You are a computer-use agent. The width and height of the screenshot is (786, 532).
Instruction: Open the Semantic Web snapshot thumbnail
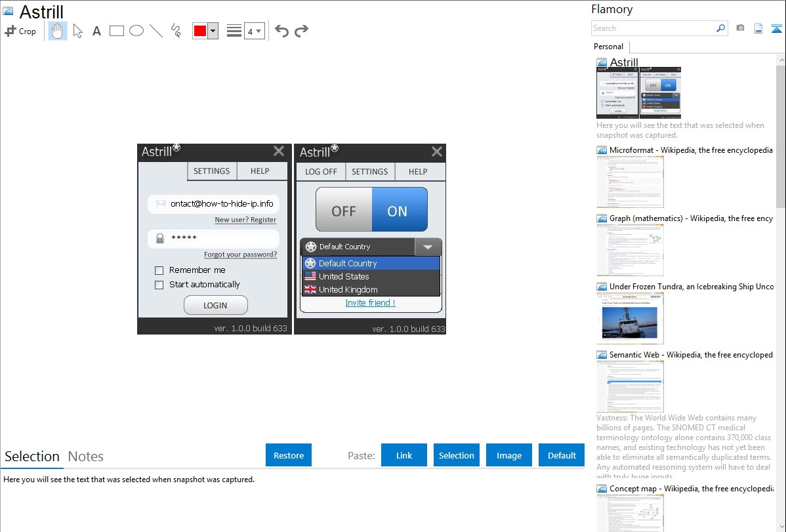(630, 386)
